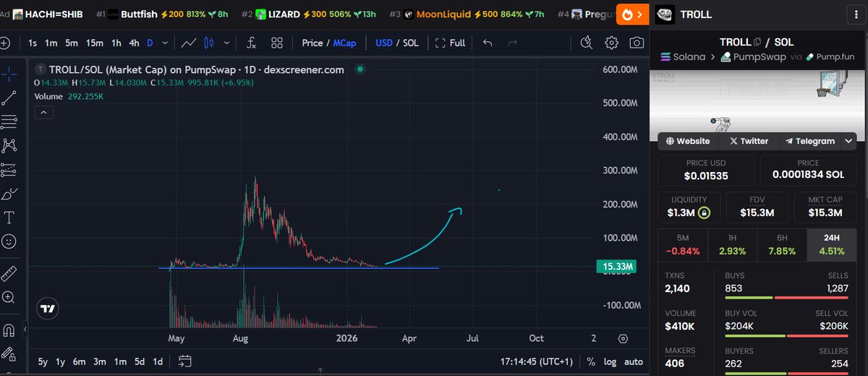Open the token Telegram link
The height and width of the screenshot is (376, 868).
tap(810, 141)
